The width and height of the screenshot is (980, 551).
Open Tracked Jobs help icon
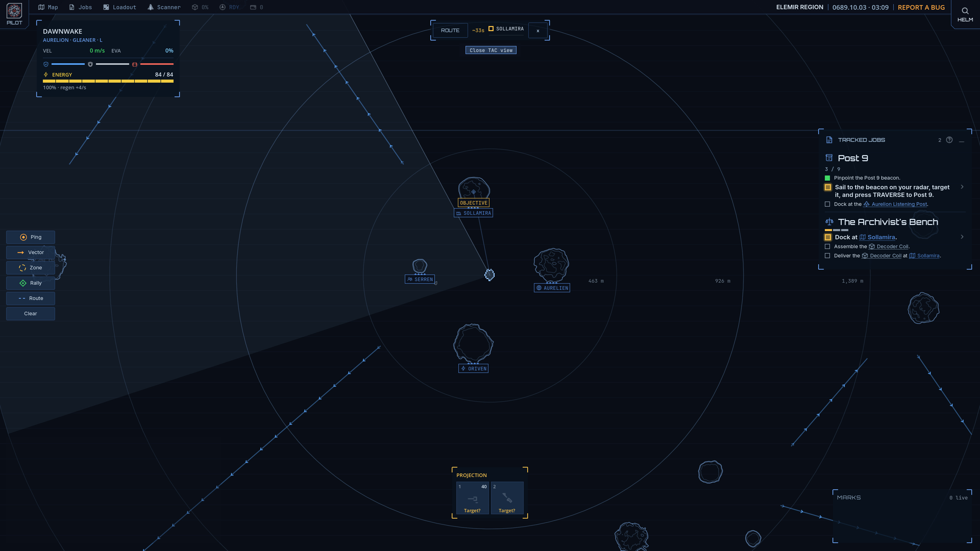pos(950,140)
